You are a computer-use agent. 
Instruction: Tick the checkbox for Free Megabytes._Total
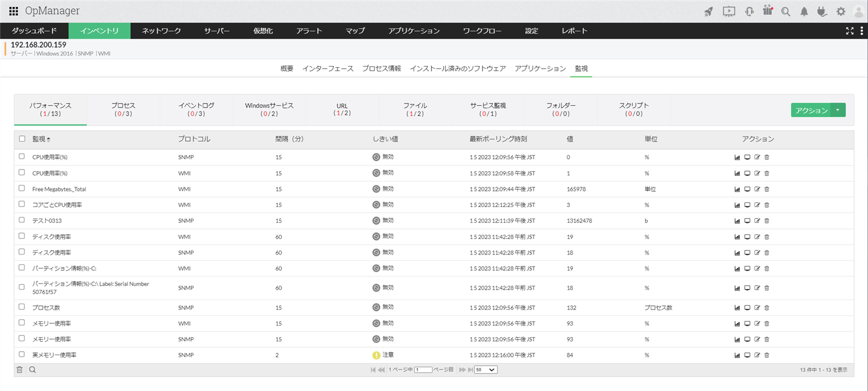(x=22, y=189)
